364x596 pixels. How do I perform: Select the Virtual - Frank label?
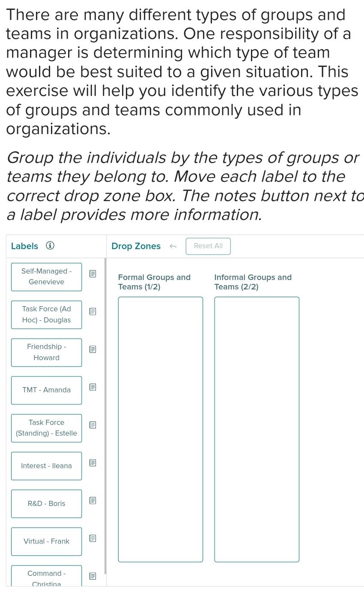pyautogui.click(x=46, y=541)
